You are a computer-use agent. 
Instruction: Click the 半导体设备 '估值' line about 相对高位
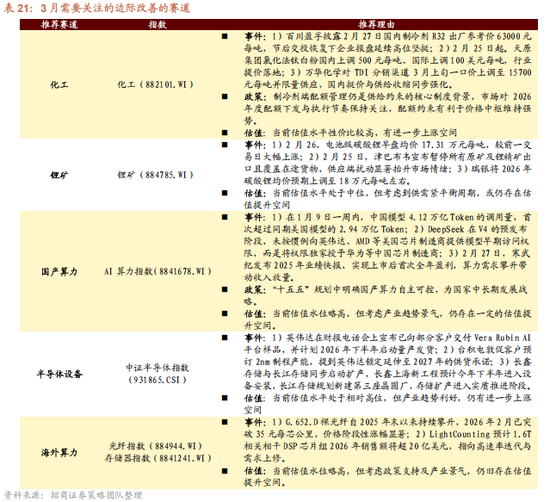point(388,404)
